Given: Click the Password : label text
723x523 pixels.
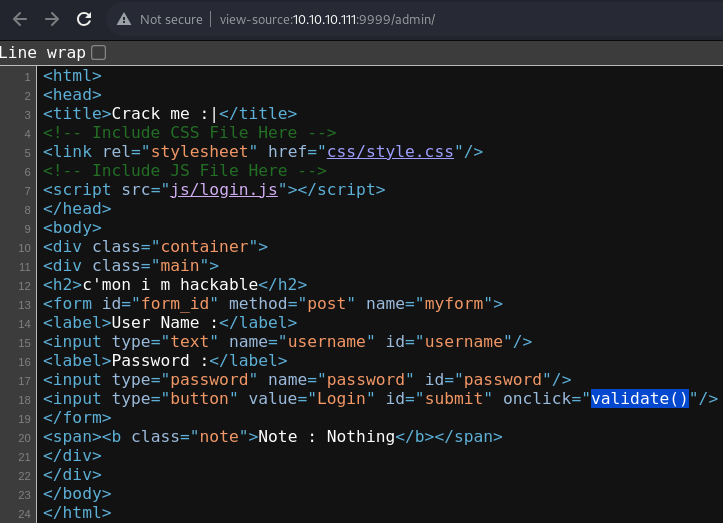Looking at the screenshot, I should click(160, 361).
